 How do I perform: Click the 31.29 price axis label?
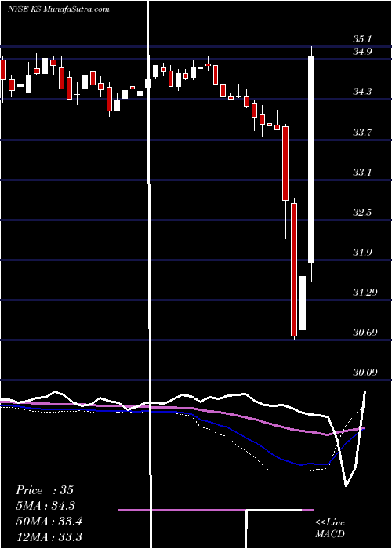(365, 292)
